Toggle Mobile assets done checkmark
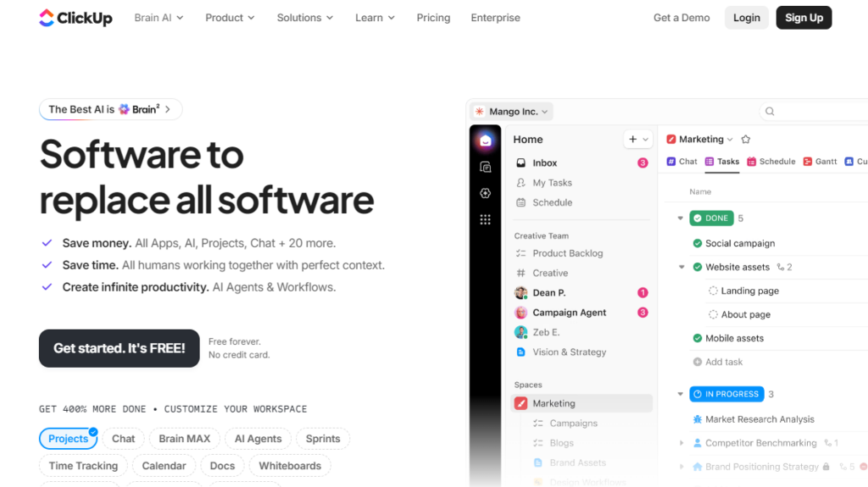The height and width of the screenshot is (487, 868). (698, 338)
